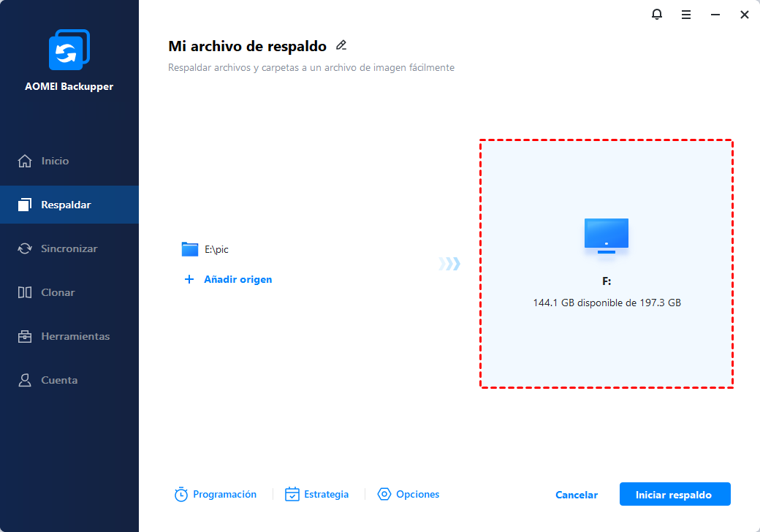Go to the Inicio section

point(55,161)
